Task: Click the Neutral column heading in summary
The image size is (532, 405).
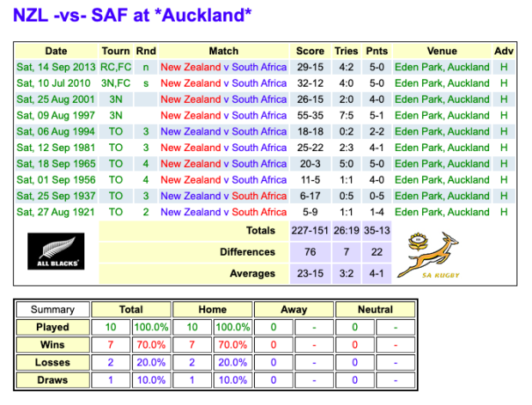Action: [x=375, y=310]
